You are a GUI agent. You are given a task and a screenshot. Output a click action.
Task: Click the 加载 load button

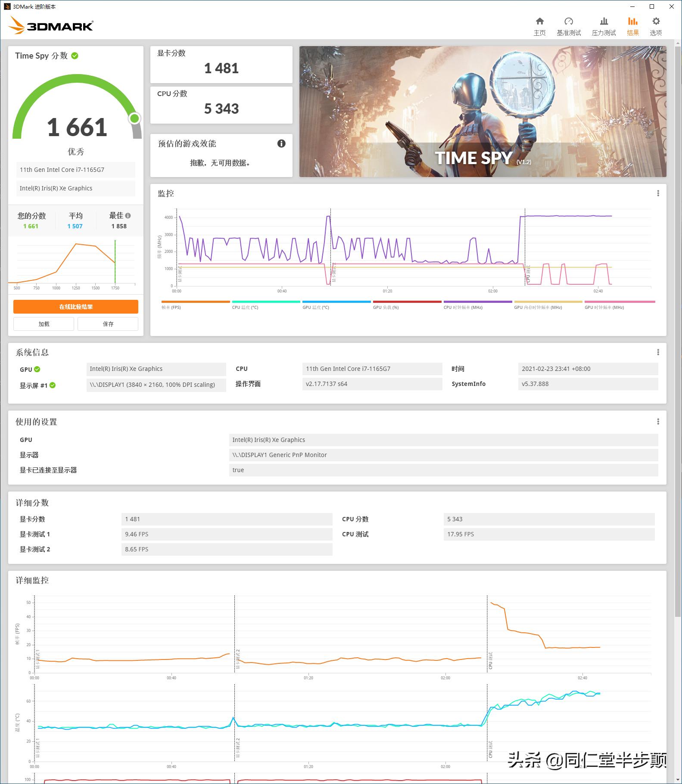[x=44, y=324]
